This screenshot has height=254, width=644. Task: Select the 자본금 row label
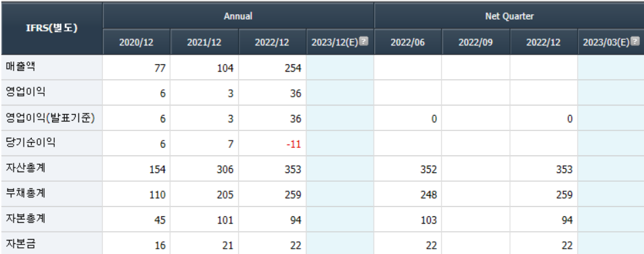[x=20, y=244]
